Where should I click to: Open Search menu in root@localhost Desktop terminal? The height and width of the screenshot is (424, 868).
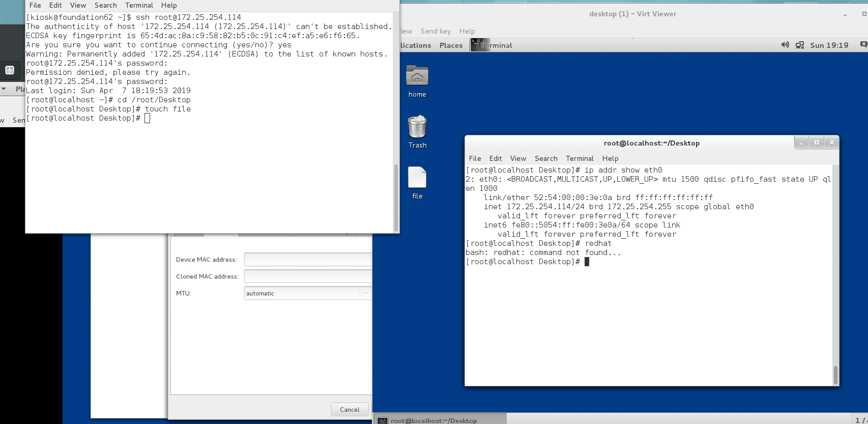click(546, 158)
